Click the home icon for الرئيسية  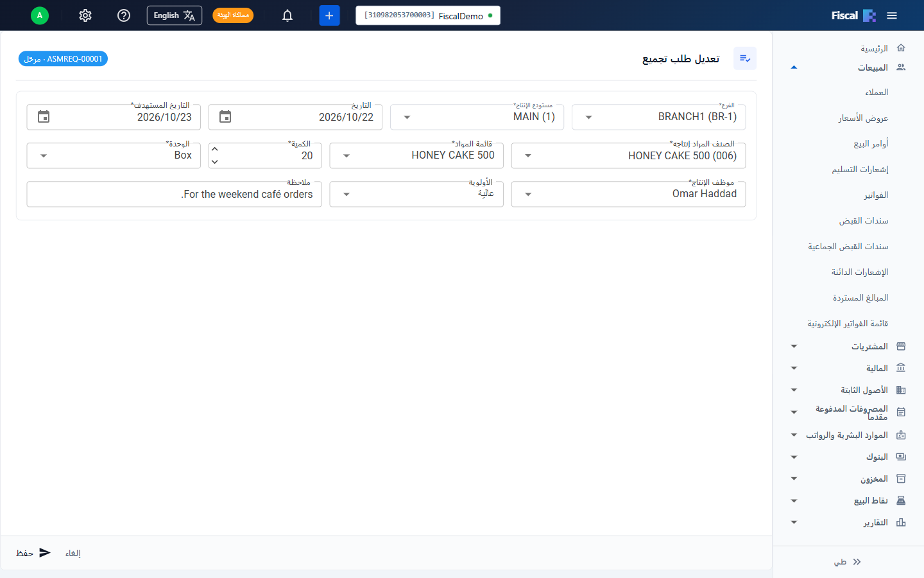tap(901, 48)
